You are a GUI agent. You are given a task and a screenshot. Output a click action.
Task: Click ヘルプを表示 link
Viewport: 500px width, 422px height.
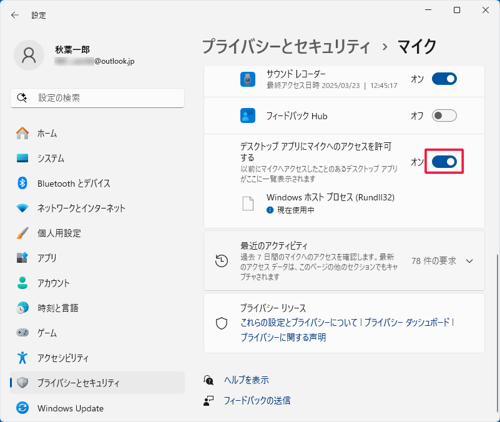246,380
